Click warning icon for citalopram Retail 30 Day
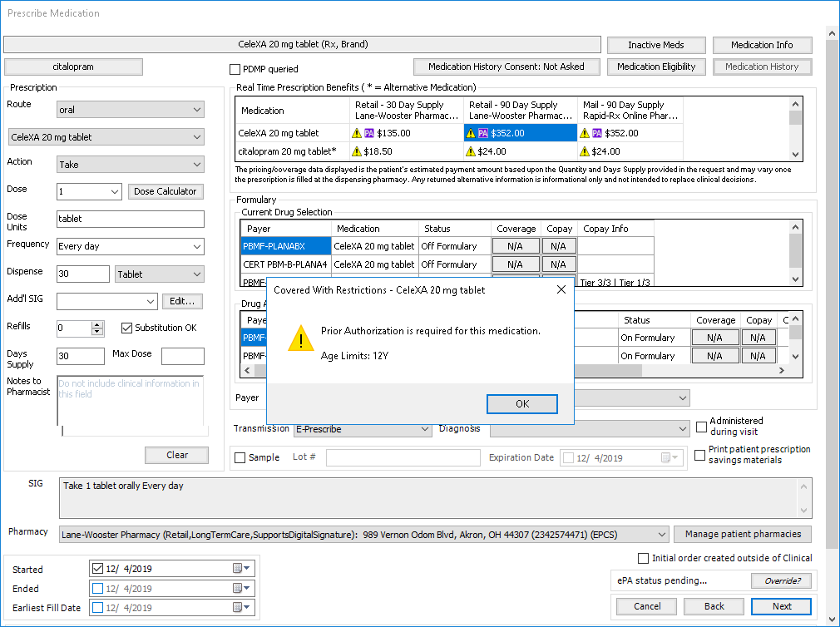840x627 pixels. coord(357,151)
